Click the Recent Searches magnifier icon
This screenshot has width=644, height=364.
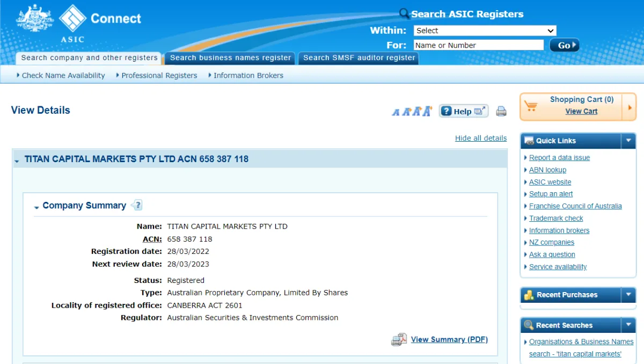(x=529, y=325)
